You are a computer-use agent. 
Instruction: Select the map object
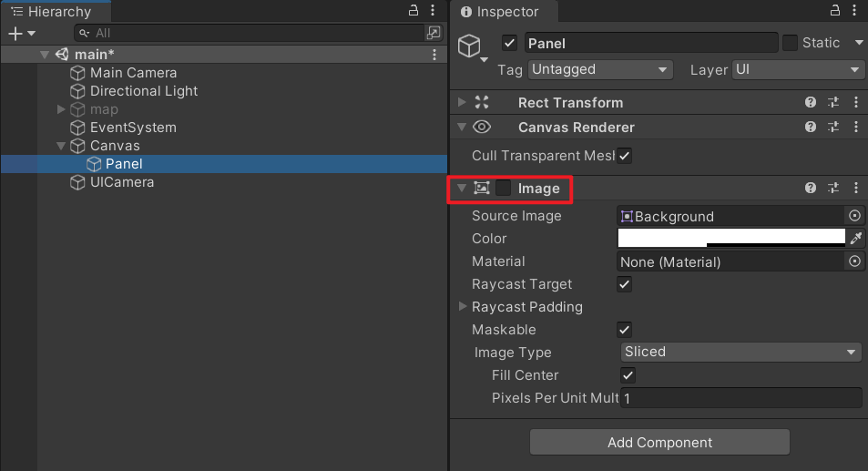tap(104, 109)
